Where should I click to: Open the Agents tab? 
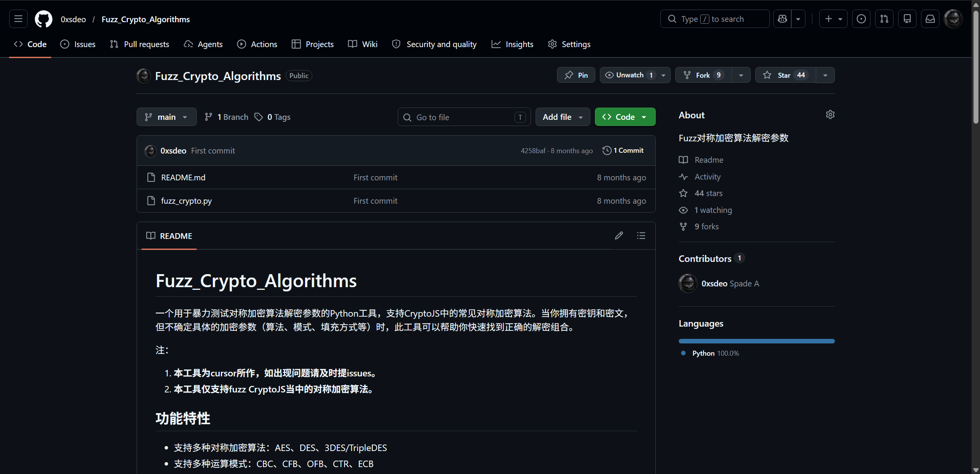(x=203, y=44)
